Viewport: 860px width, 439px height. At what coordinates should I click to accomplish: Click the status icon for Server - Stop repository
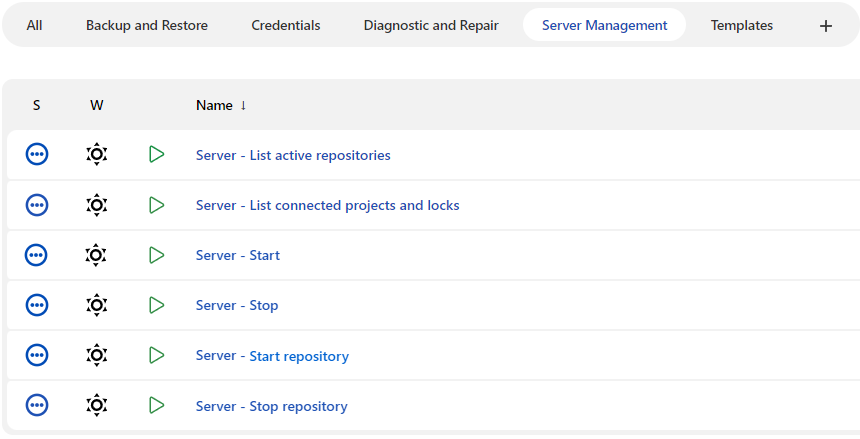(37, 405)
